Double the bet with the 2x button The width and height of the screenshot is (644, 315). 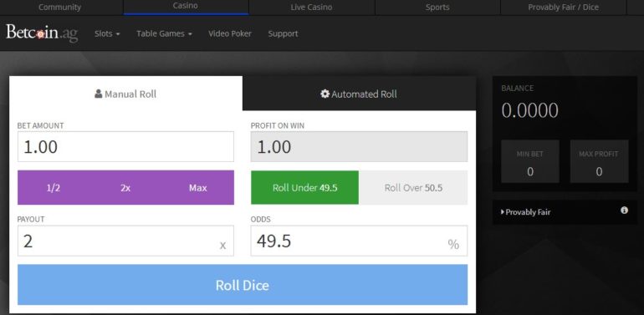click(125, 188)
